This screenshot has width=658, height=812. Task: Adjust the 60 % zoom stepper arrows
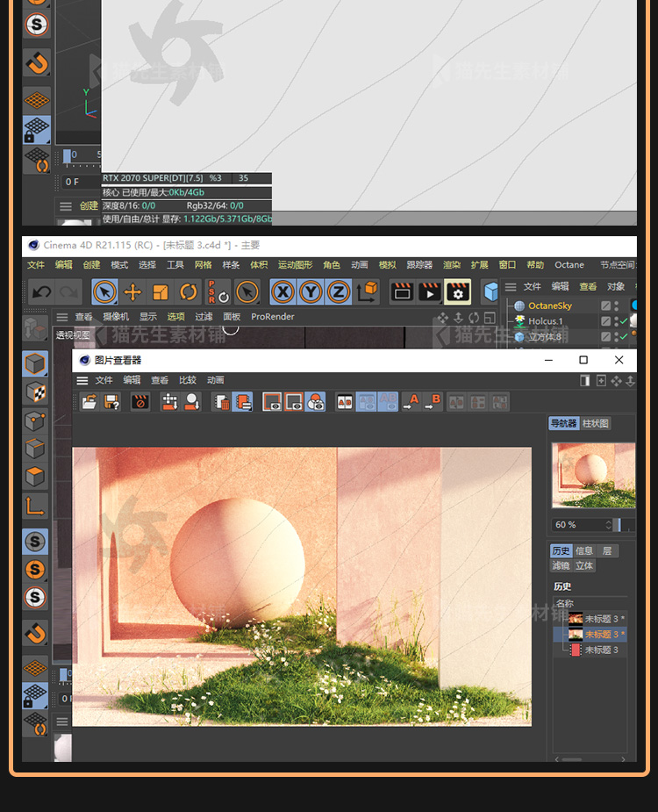pyautogui.click(x=607, y=524)
